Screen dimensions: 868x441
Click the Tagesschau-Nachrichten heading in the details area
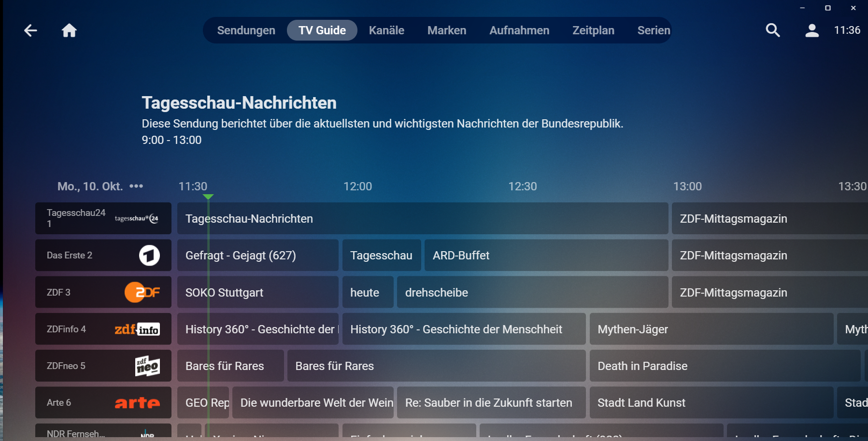coord(239,103)
